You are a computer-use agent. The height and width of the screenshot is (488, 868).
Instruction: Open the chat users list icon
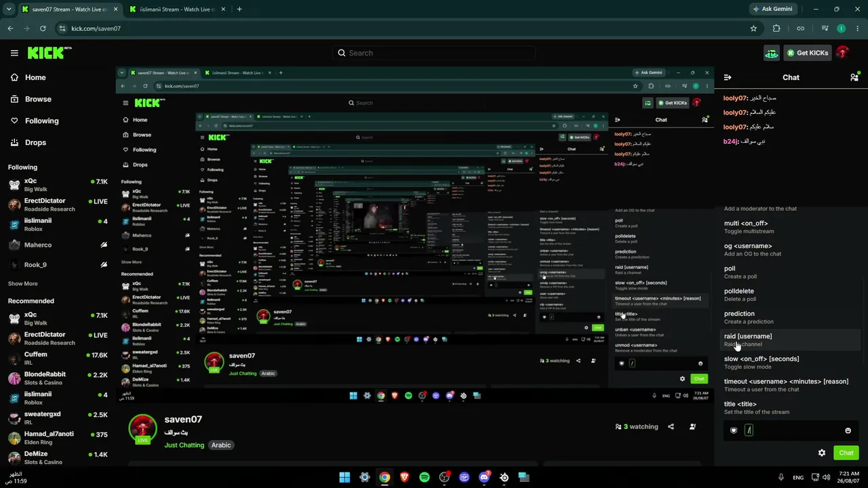coord(854,77)
